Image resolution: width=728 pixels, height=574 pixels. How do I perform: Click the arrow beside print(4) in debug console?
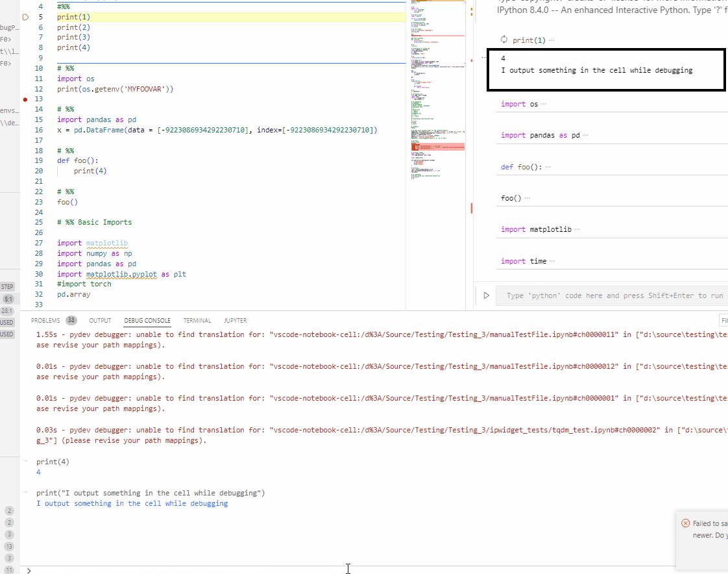coord(25,462)
